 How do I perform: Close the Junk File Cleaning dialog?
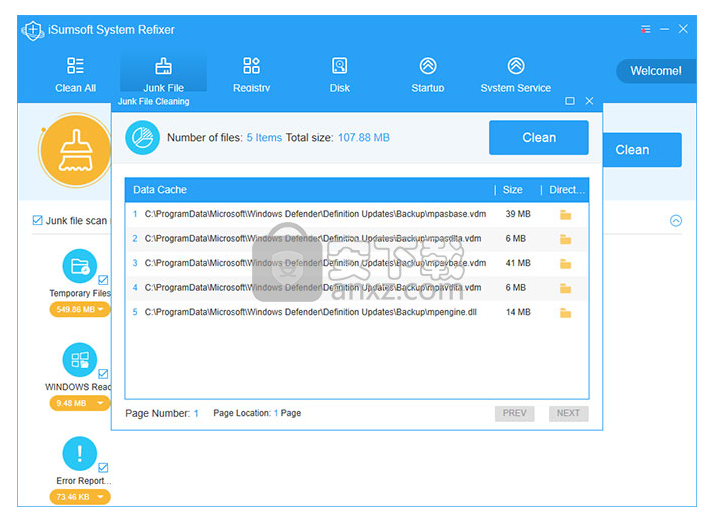pyautogui.click(x=590, y=101)
